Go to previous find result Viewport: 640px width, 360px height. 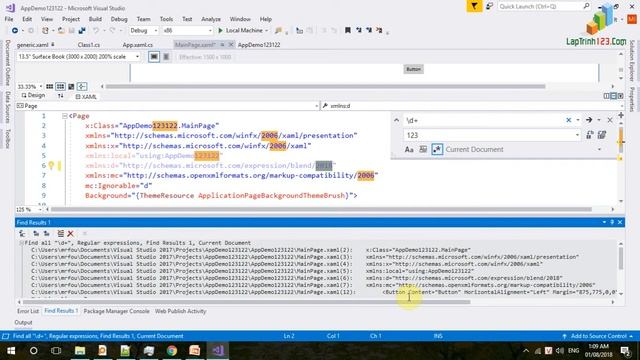(36, 233)
